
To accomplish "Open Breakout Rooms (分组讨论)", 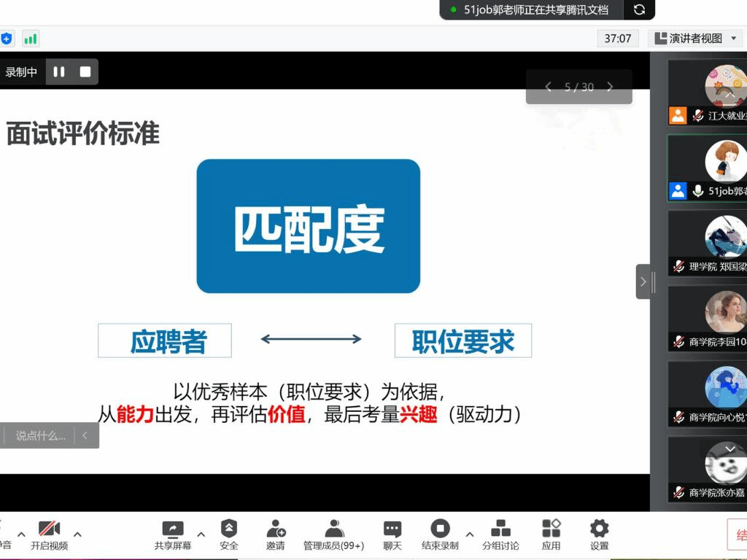I will click(x=500, y=529).
